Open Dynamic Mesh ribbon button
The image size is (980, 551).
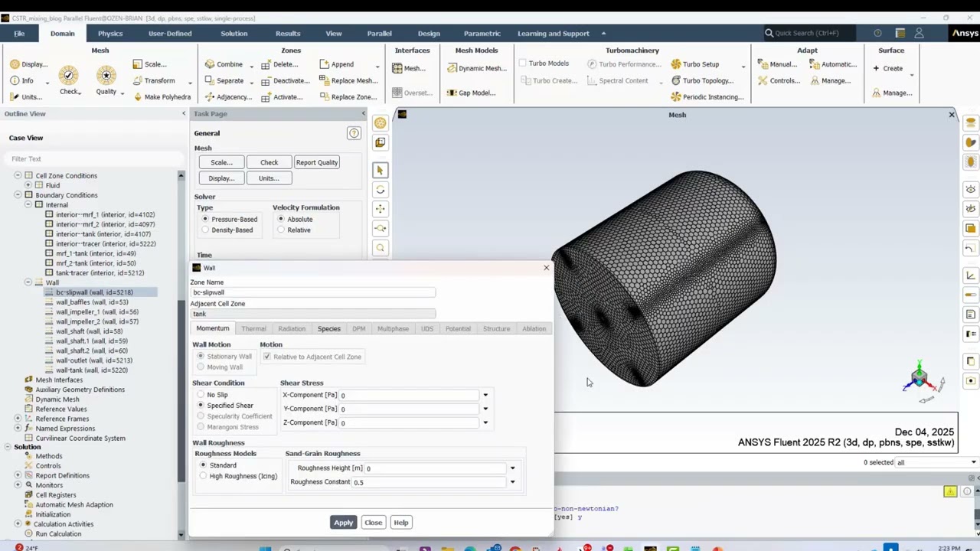point(476,68)
